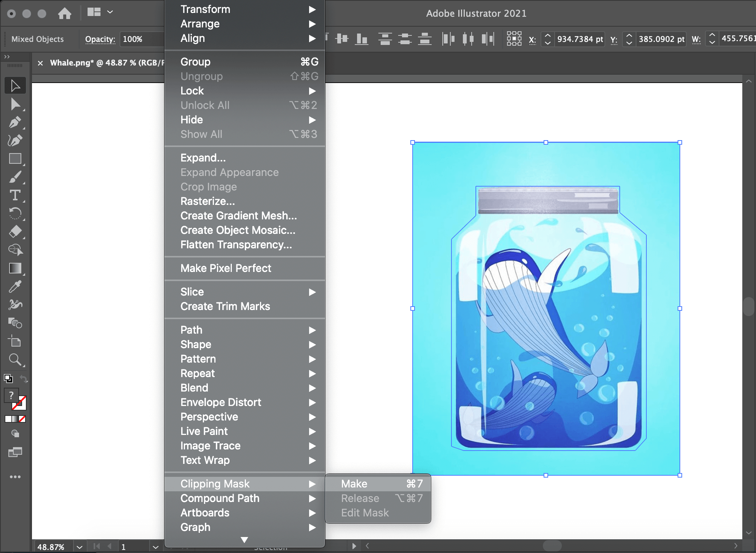756x553 pixels.
Task: Click the Group option in Object menu
Action: [196, 61]
